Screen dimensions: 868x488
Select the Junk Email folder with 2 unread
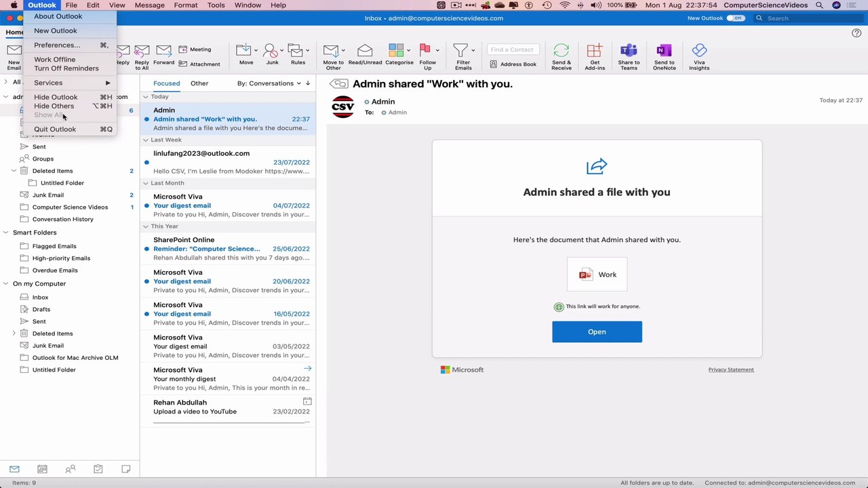(x=70, y=195)
